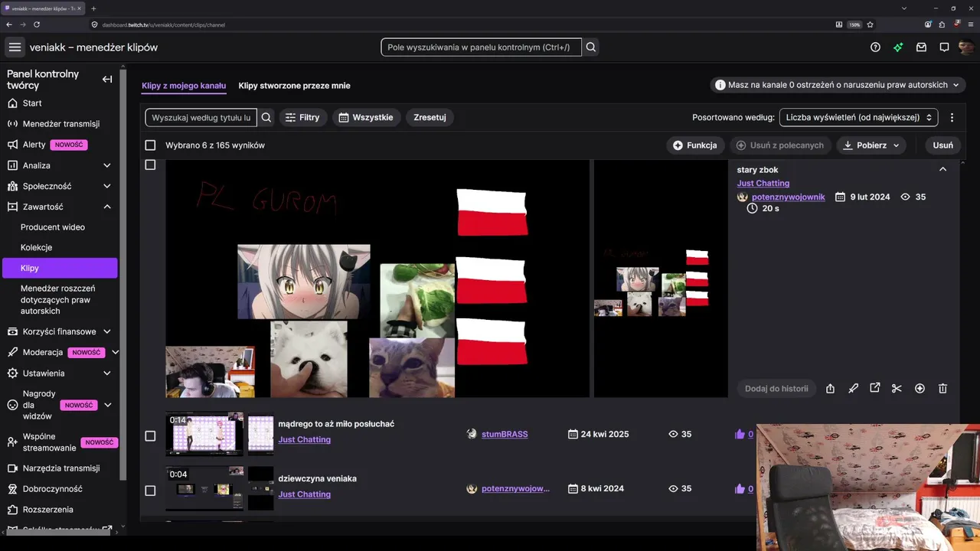Toggle checkbox for stary zbok clip
The height and width of the screenshot is (551, 980).
150,165
